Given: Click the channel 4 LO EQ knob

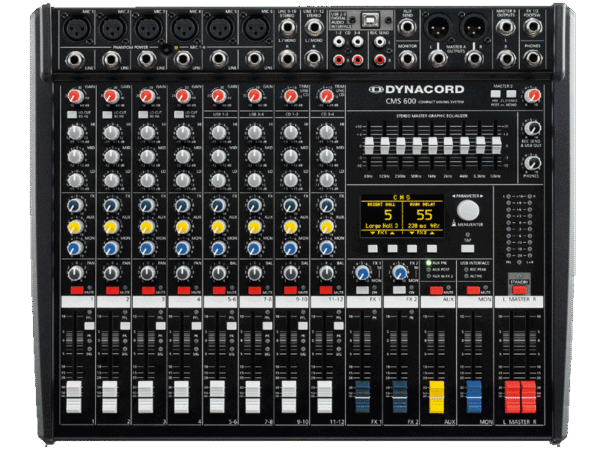Looking at the screenshot, I should [x=183, y=179].
